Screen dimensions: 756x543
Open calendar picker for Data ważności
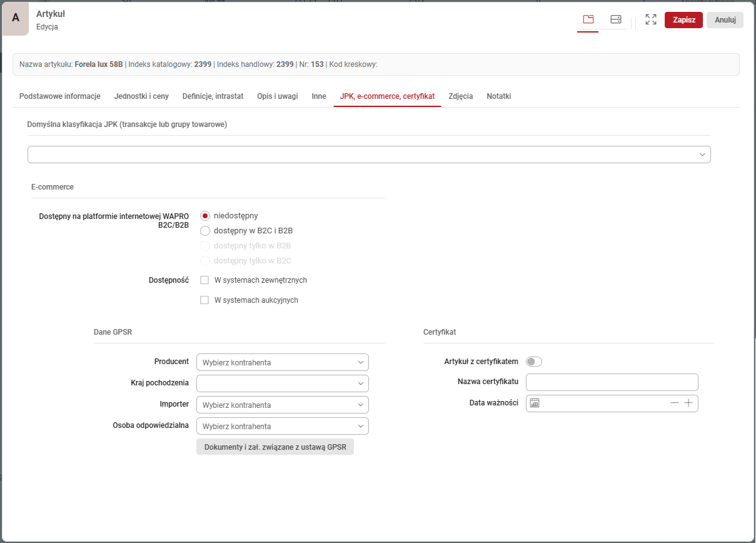(535, 403)
